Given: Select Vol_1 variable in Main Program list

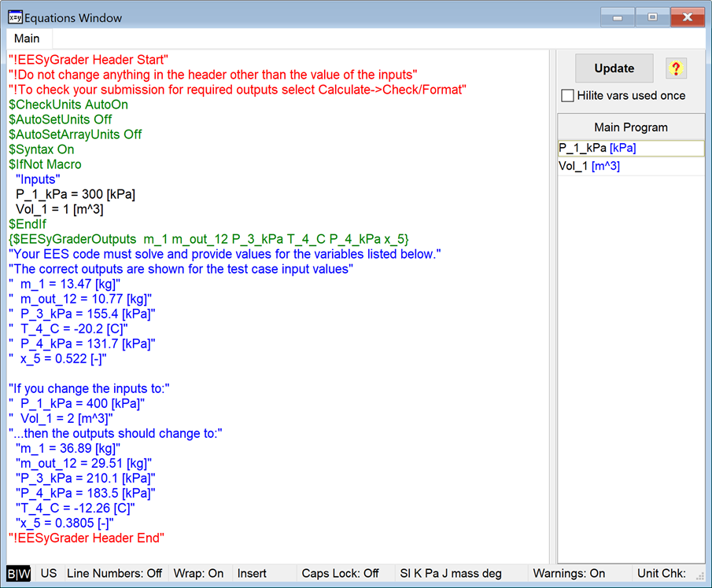Looking at the screenshot, I should point(589,166).
